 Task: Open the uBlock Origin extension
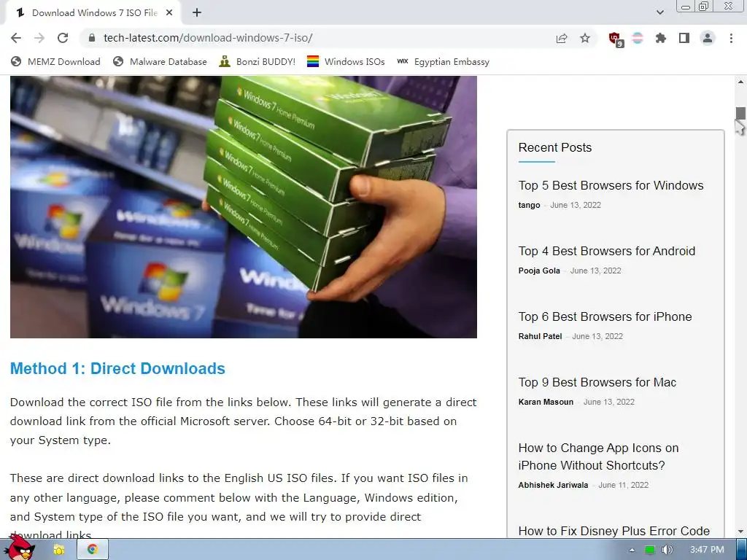coord(615,39)
